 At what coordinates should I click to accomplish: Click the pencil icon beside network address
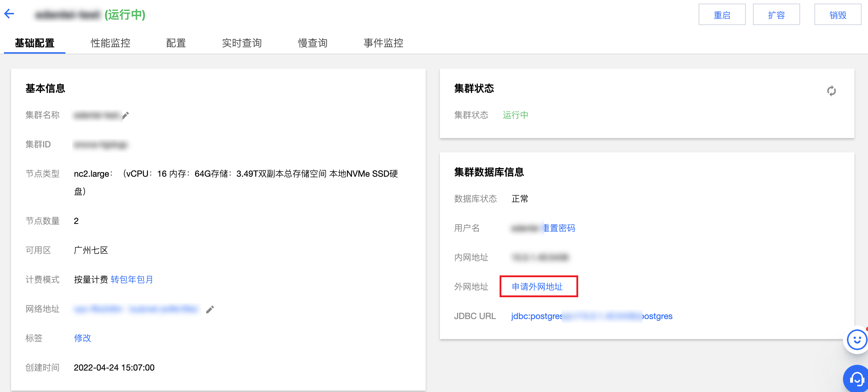pos(210,309)
